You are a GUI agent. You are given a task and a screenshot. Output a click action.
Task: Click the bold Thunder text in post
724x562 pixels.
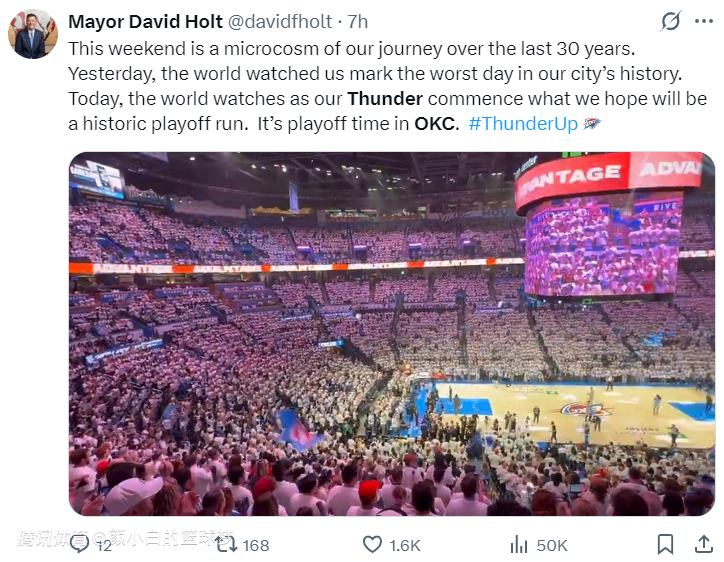point(384,98)
